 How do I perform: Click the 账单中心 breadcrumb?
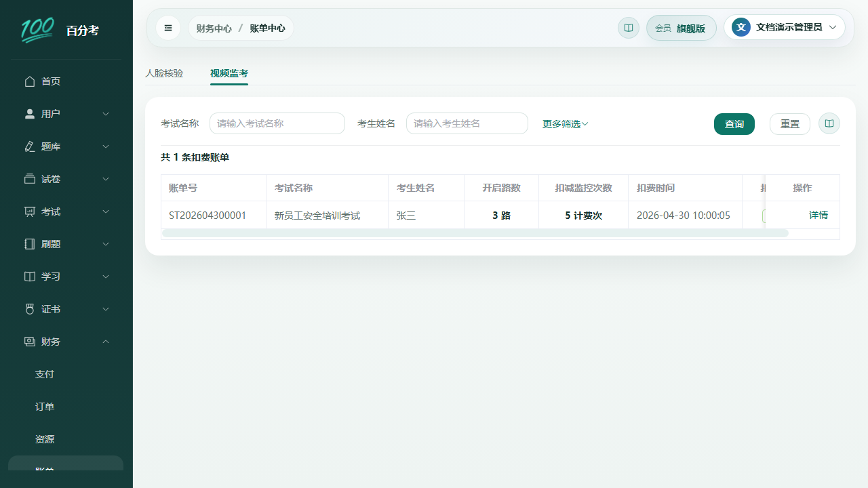coord(267,28)
